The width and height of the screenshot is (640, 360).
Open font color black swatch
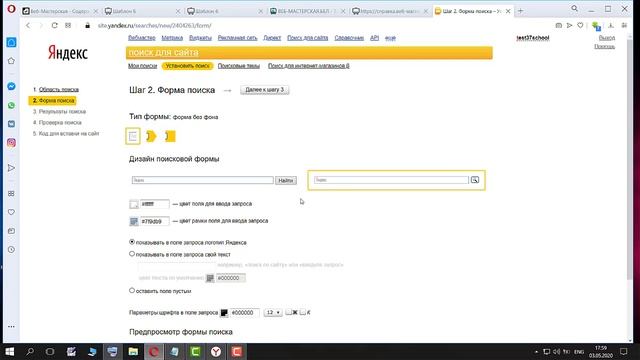[x=224, y=313]
